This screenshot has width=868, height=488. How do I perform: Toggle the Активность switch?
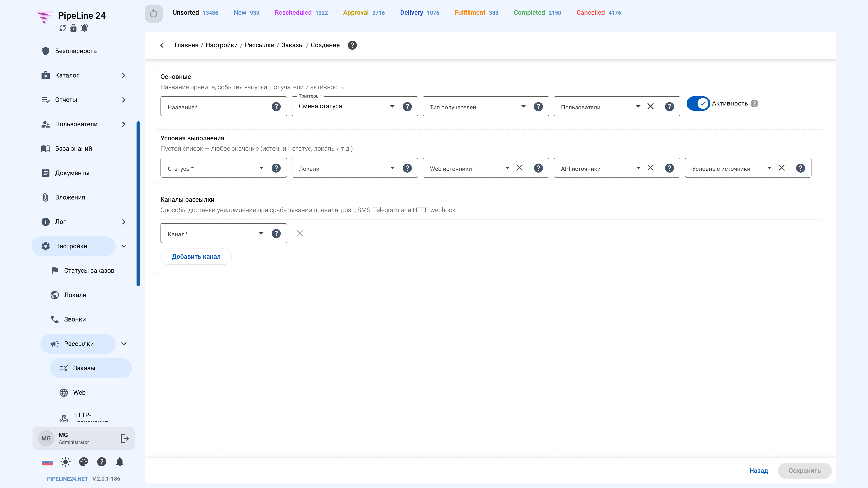coord(698,103)
